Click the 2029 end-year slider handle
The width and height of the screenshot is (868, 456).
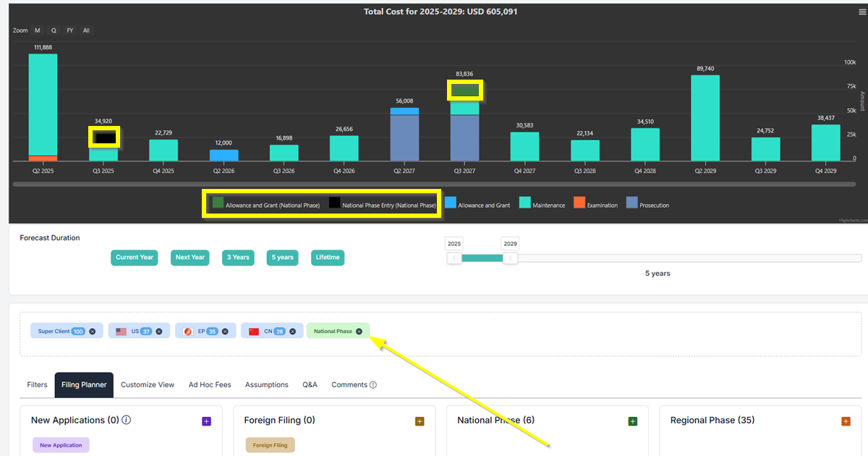[510, 258]
